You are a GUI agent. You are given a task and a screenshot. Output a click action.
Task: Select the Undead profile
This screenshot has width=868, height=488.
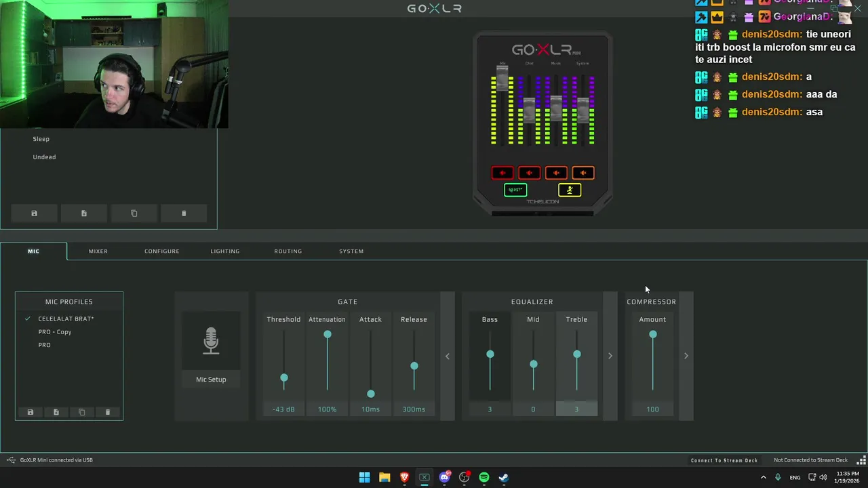coord(44,157)
